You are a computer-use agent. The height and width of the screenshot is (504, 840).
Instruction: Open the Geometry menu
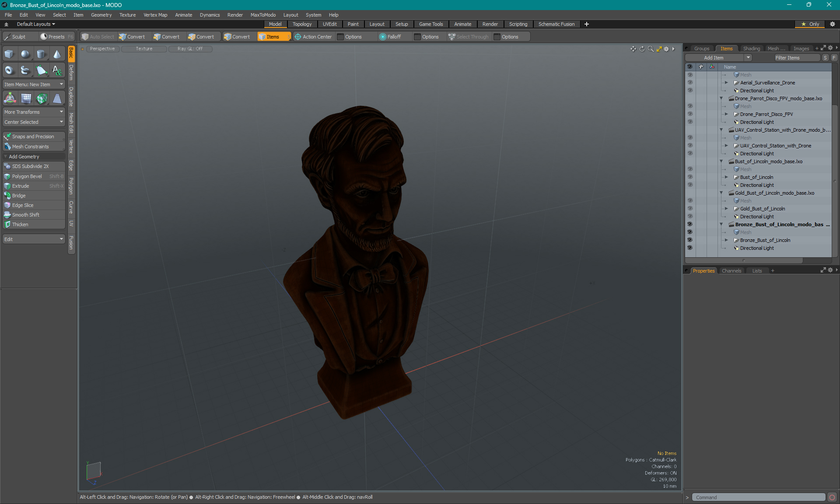click(101, 15)
